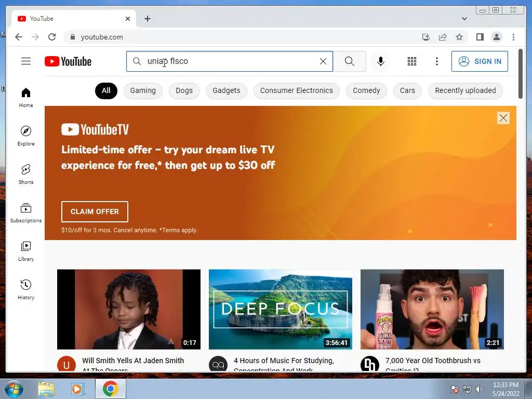
Task: Open the tab search dropdown
Action: 464,19
